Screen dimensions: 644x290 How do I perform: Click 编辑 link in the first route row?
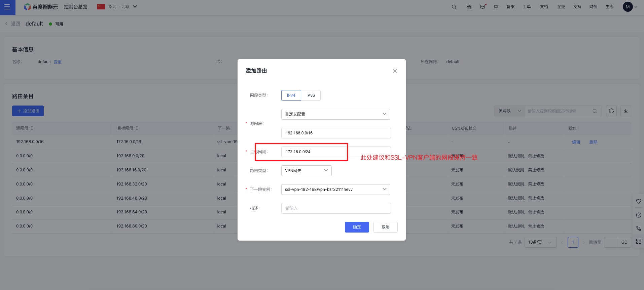(x=576, y=142)
